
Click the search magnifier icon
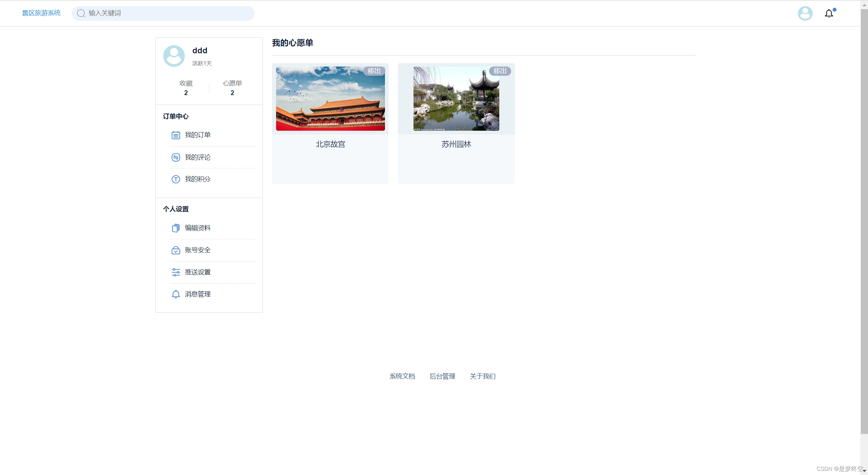(81, 13)
